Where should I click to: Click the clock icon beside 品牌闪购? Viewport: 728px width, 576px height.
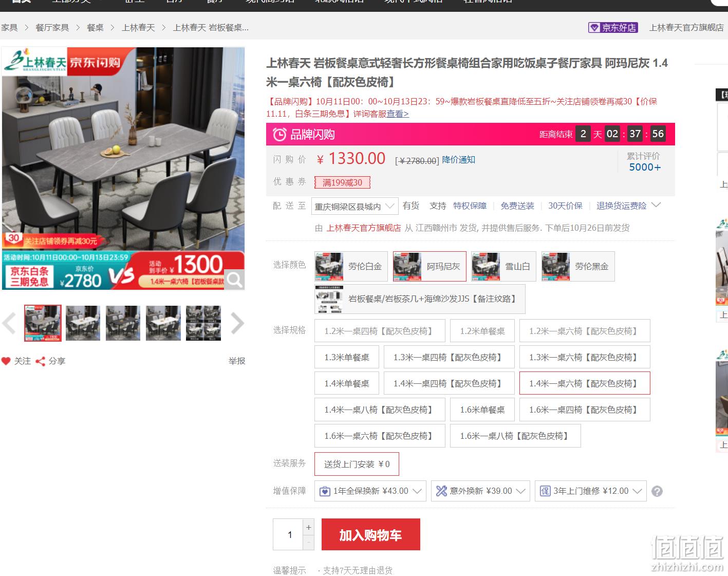point(279,135)
